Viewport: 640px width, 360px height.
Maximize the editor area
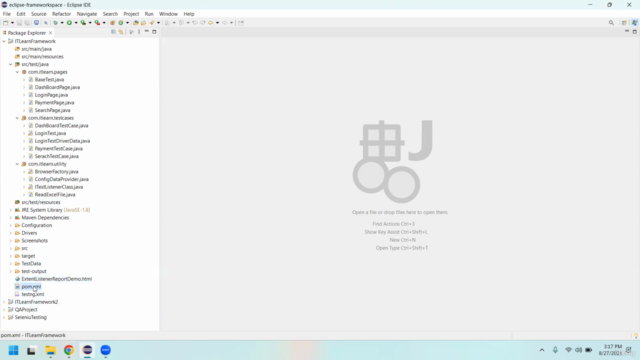pos(635,31)
